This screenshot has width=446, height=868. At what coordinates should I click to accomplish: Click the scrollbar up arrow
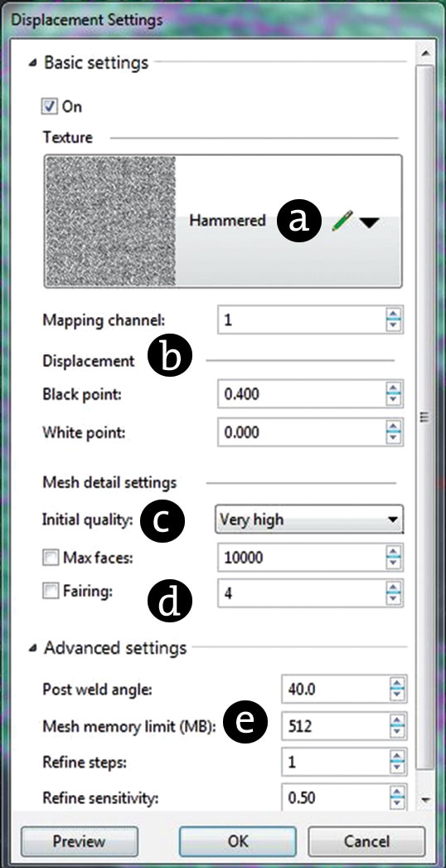pos(425,54)
